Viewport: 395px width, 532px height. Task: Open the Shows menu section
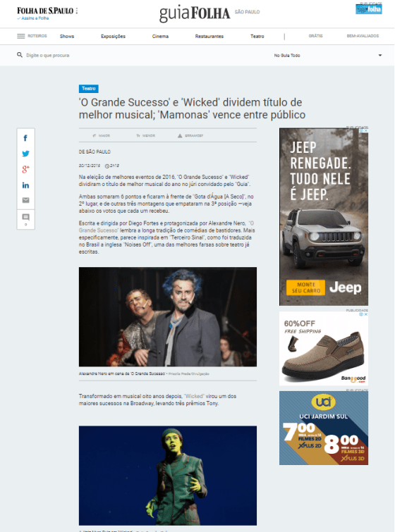67,37
